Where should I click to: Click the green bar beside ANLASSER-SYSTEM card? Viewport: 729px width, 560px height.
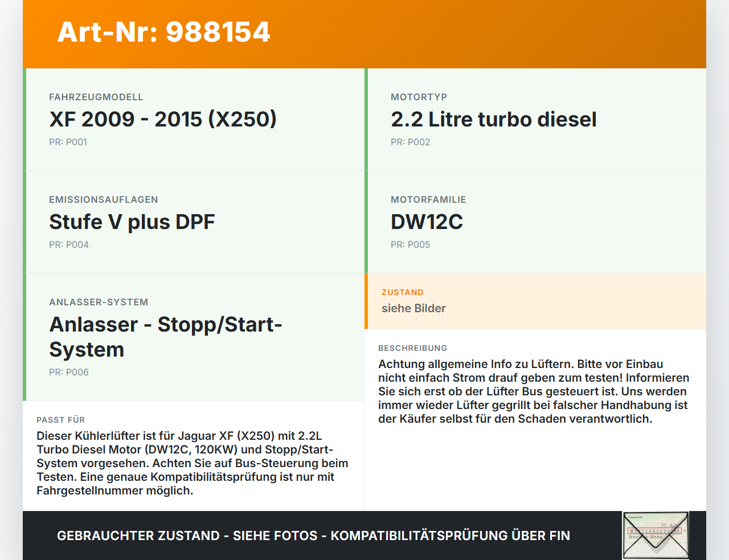pyautogui.click(x=24, y=336)
